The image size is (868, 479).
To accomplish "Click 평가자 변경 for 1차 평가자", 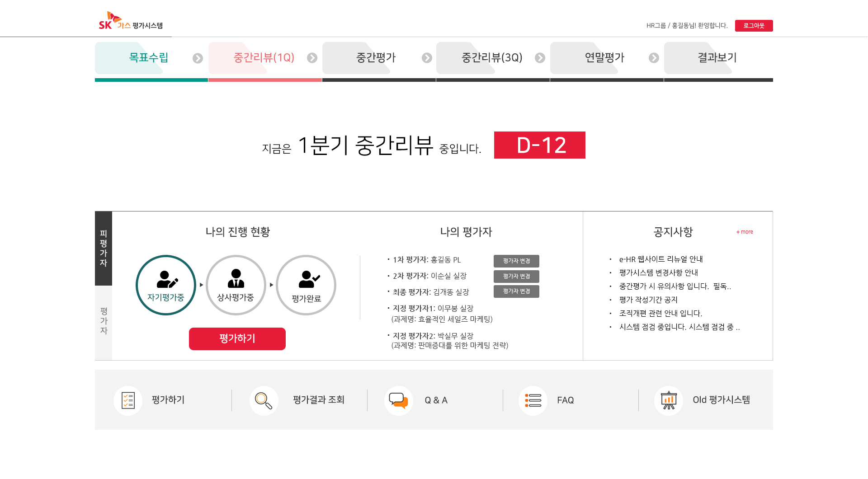I will click(x=516, y=261).
